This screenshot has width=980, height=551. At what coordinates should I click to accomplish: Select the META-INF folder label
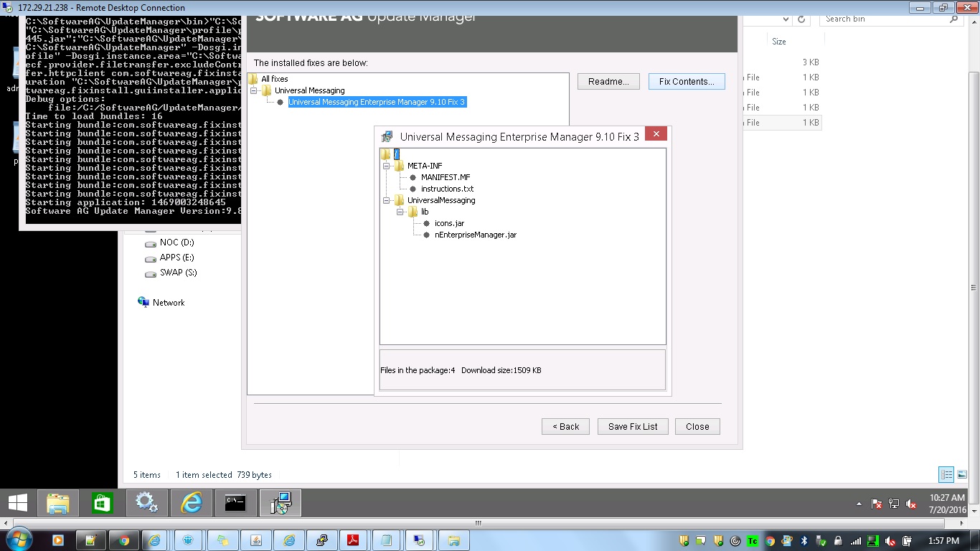(425, 166)
